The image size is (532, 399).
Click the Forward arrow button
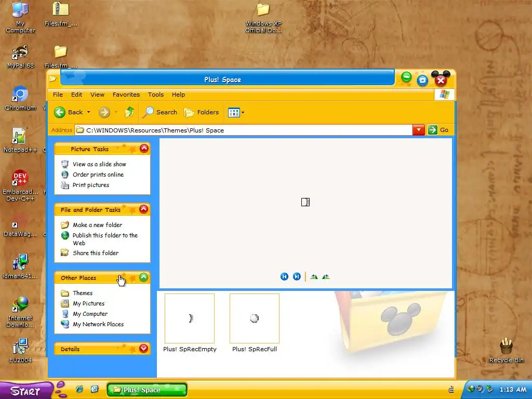pyautogui.click(x=104, y=112)
